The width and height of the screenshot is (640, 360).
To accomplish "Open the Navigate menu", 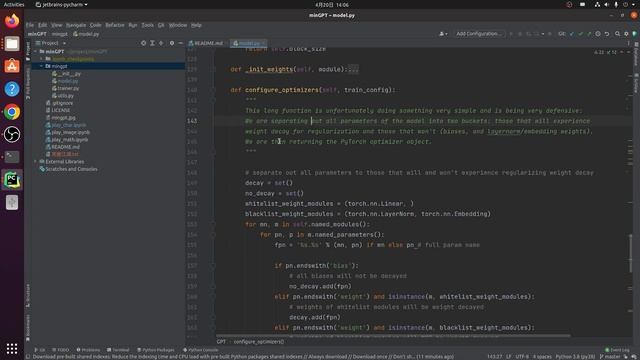I will point(76,25).
